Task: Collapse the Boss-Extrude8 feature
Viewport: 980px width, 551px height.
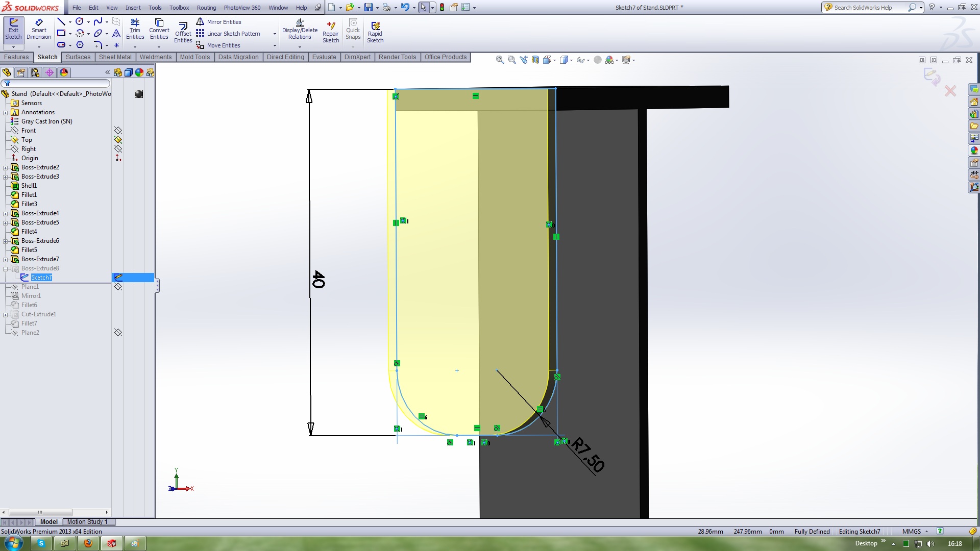Action: tap(6, 268)
